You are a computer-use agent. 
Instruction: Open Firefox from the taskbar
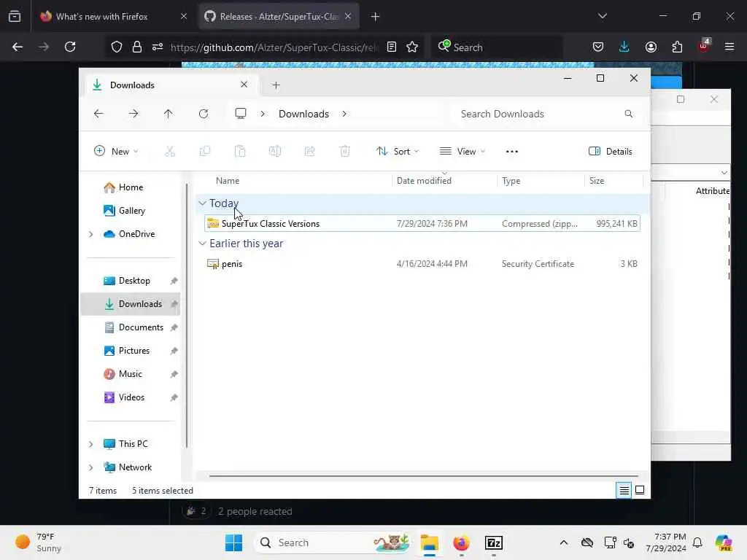[461, 542]
